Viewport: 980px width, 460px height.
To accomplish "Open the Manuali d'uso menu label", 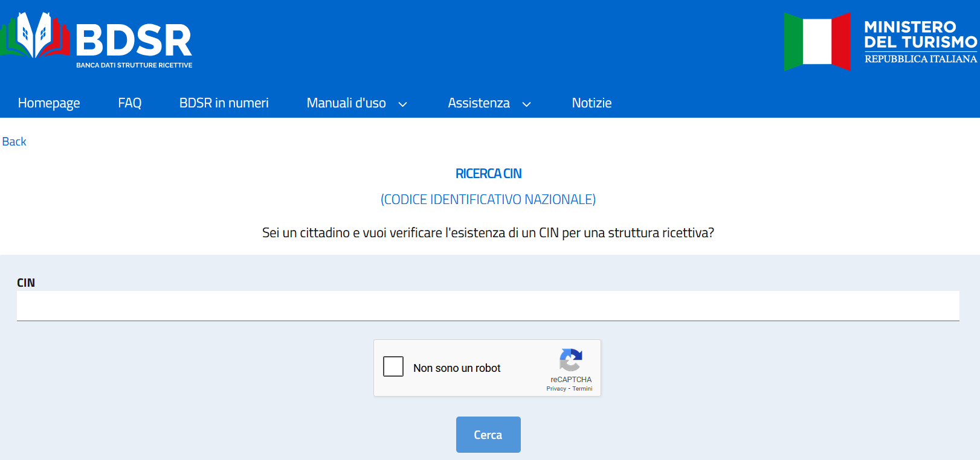I will pyautogui.click(x=346, y=103).
